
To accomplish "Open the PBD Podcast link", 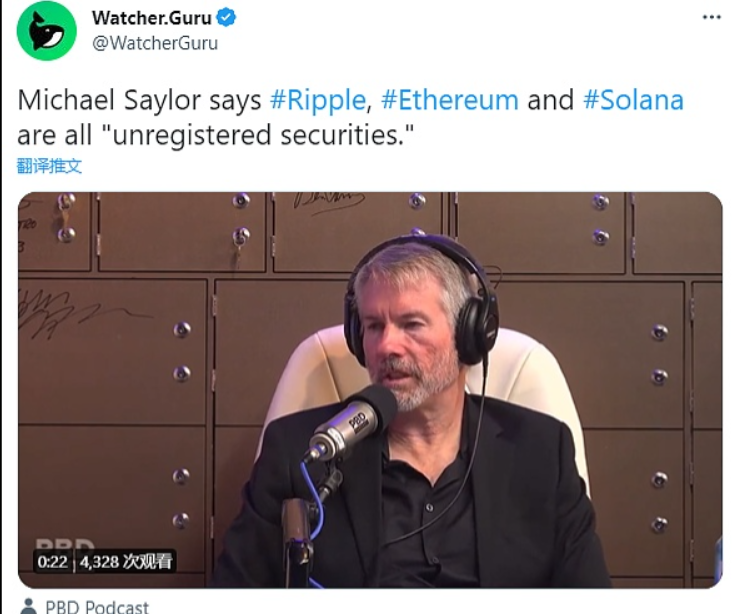I will point(97,607).
